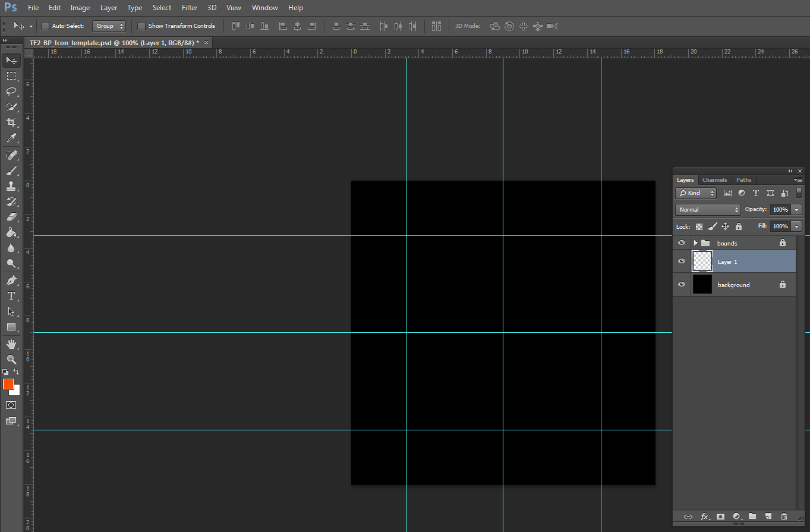
Task: Choose the Hand tool
Action: coord(11,344)
